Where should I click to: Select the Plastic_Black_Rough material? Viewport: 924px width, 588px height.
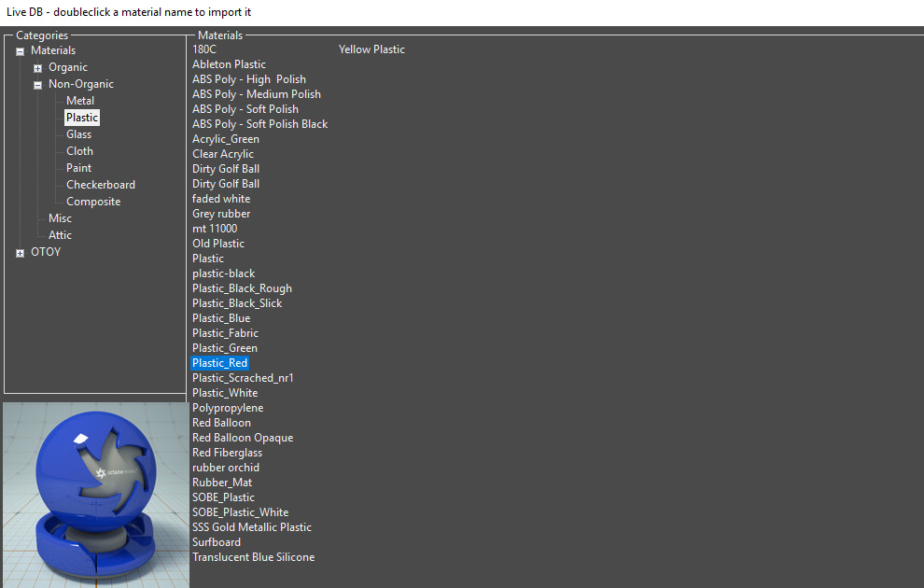242,288
